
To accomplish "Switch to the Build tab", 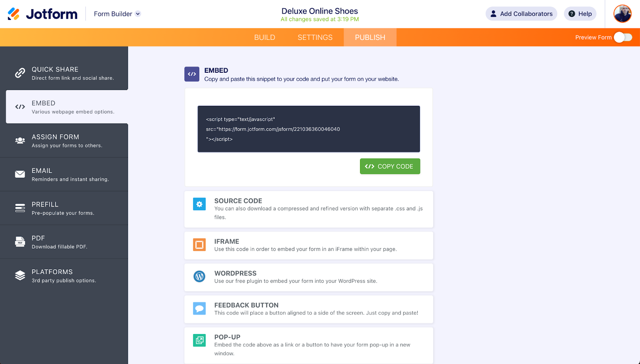I will (265, 37).
